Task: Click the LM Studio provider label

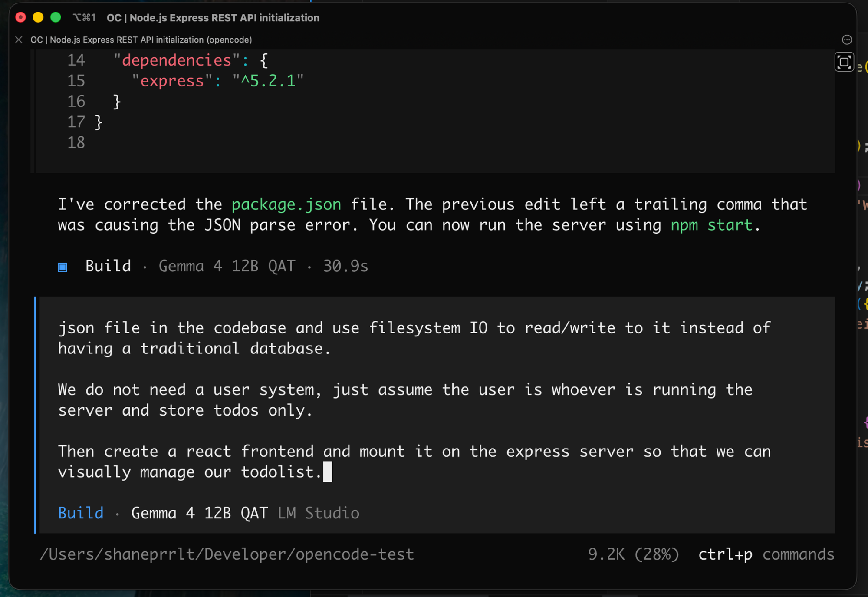Action: [x=319, y=513]
